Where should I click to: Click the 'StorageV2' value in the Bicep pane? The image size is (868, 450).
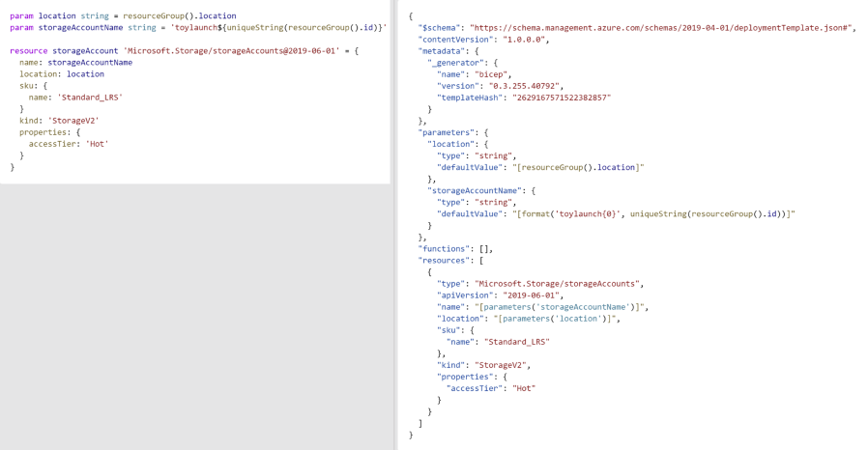coord(73,120)
